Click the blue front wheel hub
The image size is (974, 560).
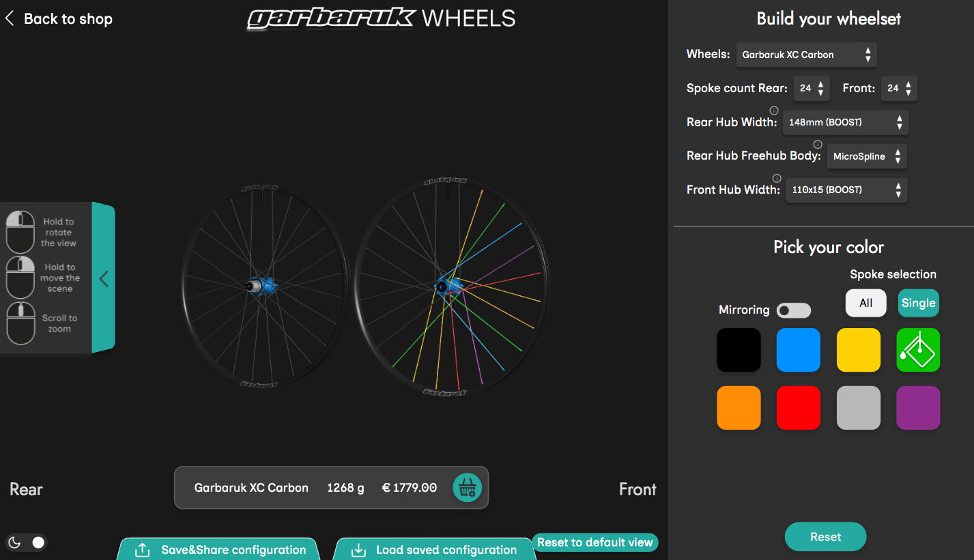[x=448, y=286]
